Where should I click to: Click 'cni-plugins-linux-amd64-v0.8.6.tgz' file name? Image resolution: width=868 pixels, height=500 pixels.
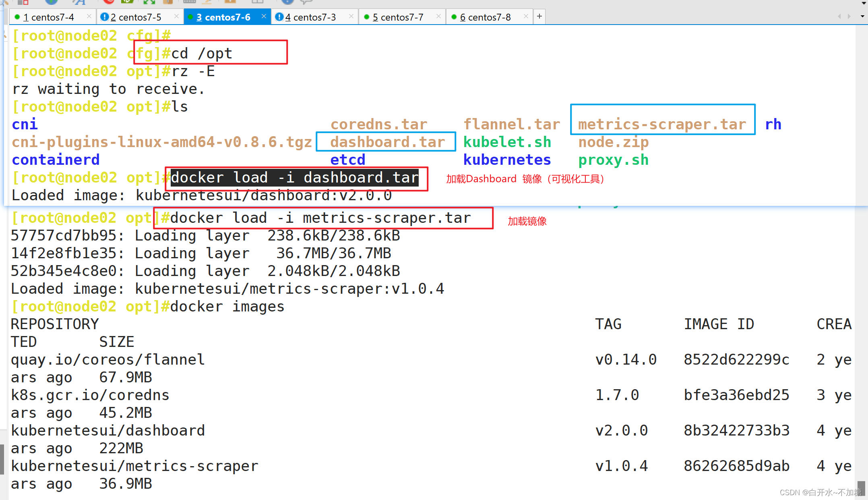coord(162,142)
